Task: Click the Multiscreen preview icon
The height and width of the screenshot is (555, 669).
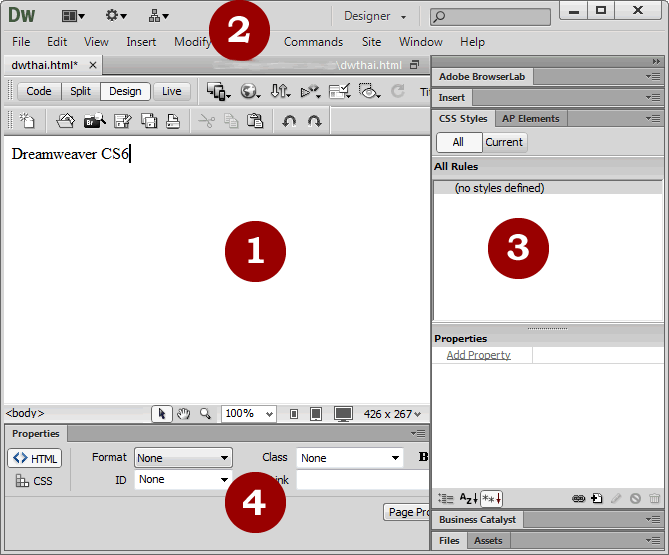Action: coord(218,91)
